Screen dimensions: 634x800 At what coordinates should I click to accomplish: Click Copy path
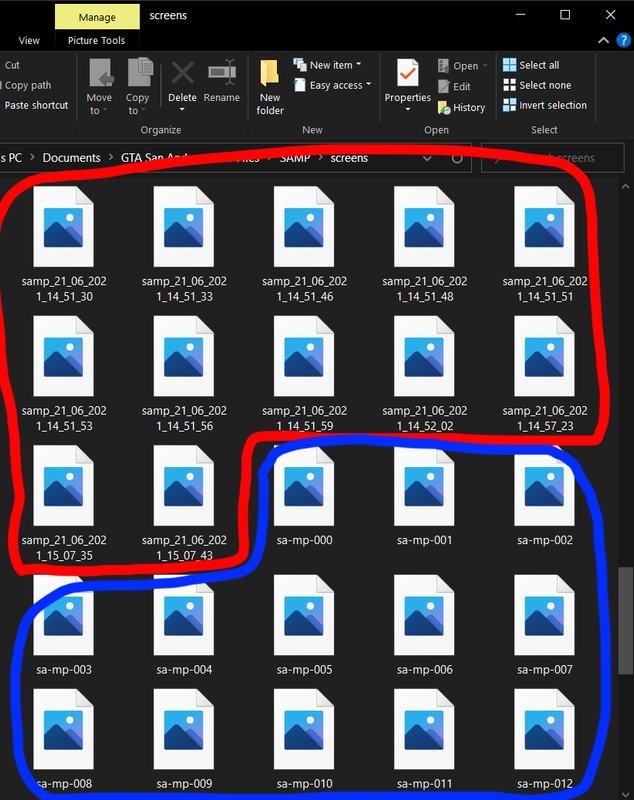[x=28, y=85]
